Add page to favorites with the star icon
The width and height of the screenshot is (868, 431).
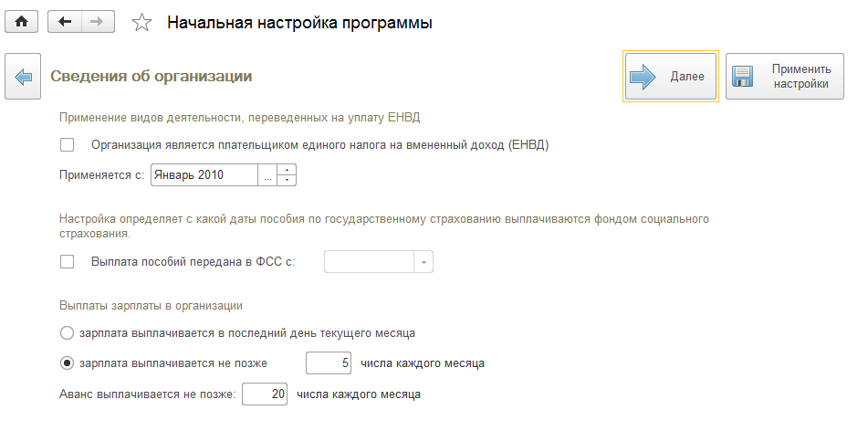tap(141, 23)
